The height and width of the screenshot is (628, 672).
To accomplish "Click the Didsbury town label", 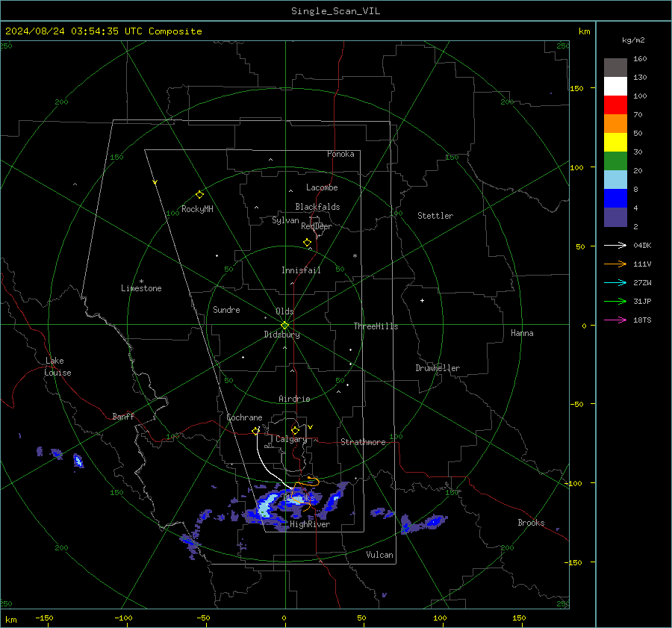I will pos(281,335).
